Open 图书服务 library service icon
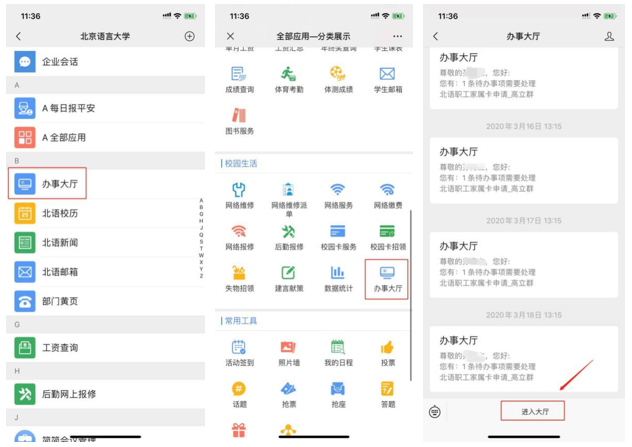 238,117
